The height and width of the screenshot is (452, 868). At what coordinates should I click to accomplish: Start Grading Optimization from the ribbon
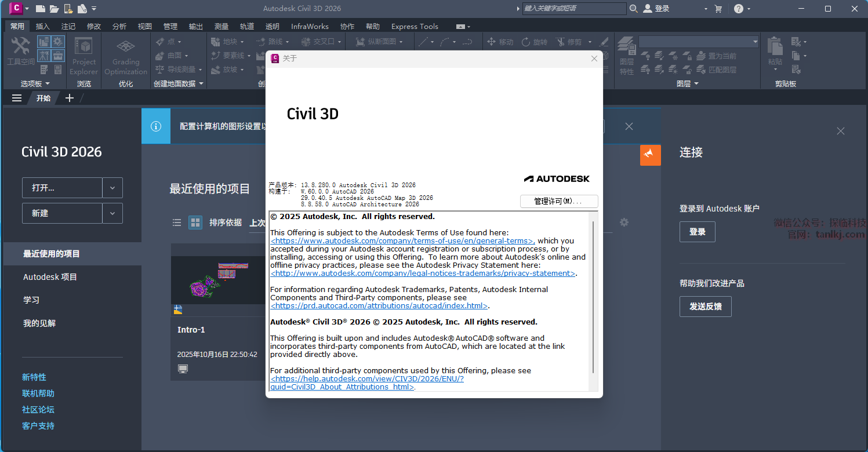pos(126,57)
